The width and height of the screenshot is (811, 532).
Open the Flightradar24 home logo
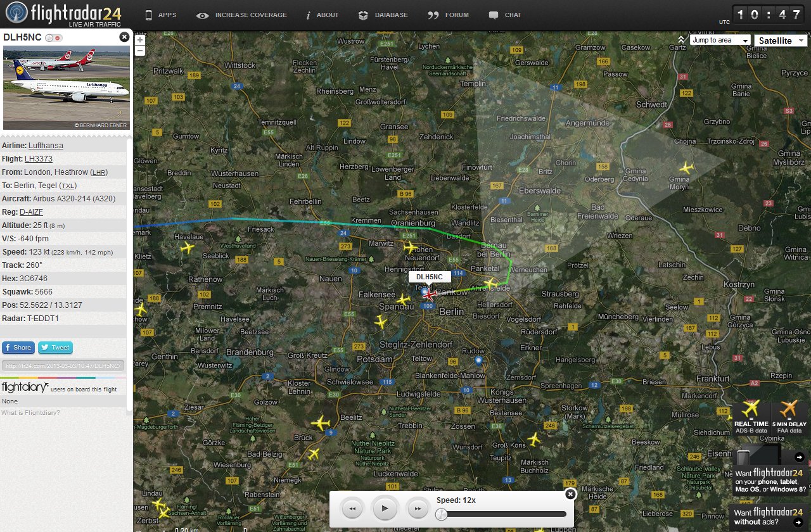pos(63,14)
